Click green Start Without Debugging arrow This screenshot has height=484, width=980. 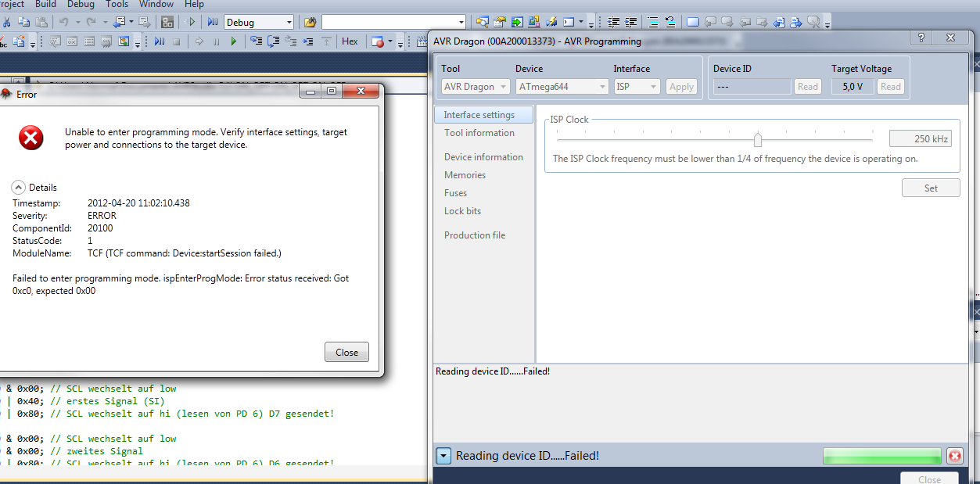coord(190,22)
